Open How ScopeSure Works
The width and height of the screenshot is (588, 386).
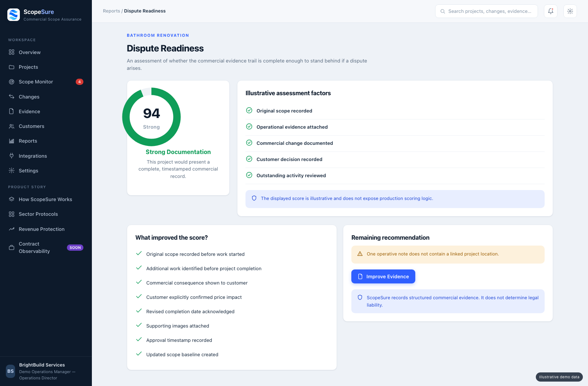46,199
